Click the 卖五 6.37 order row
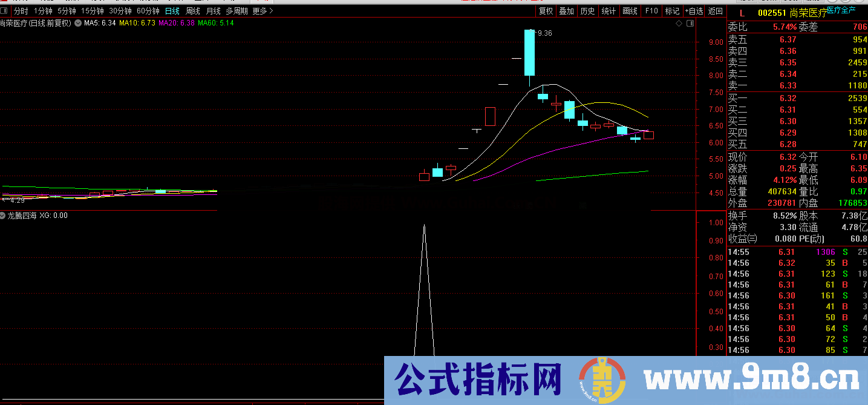This screenshot has height=405, width=868. coord(797,40)
